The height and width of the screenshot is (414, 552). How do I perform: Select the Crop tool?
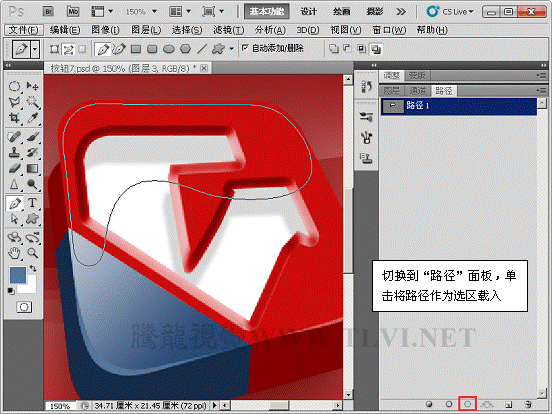point(14,118)
